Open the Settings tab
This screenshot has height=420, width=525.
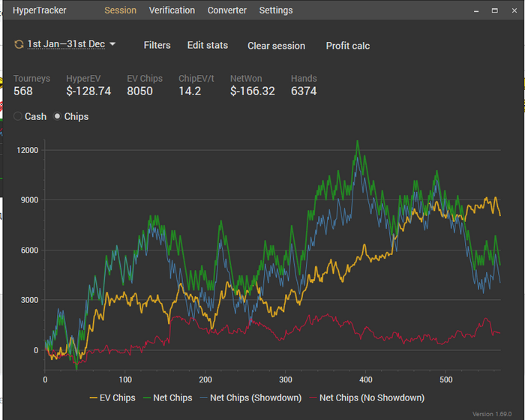point(276,10)
